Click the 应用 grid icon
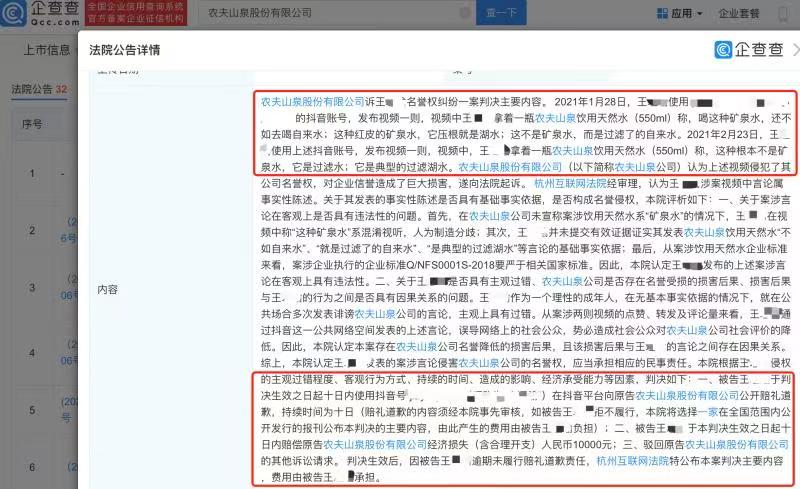Viewport: 800px width, 489px height. (x=662, y=13)
